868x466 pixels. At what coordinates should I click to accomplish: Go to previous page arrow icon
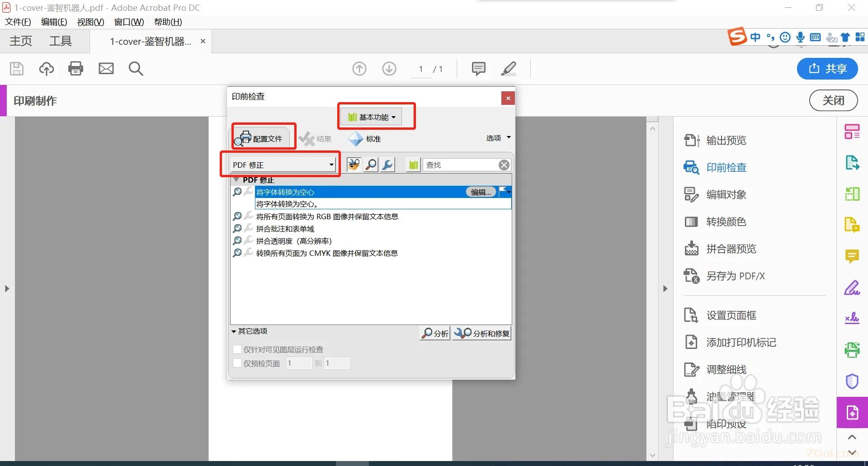(x=359, y=69)
